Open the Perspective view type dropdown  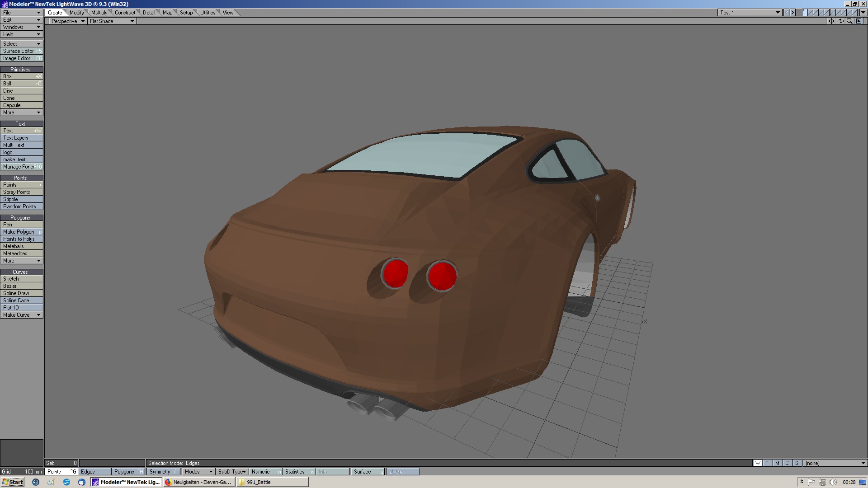[x=68, y=21]
